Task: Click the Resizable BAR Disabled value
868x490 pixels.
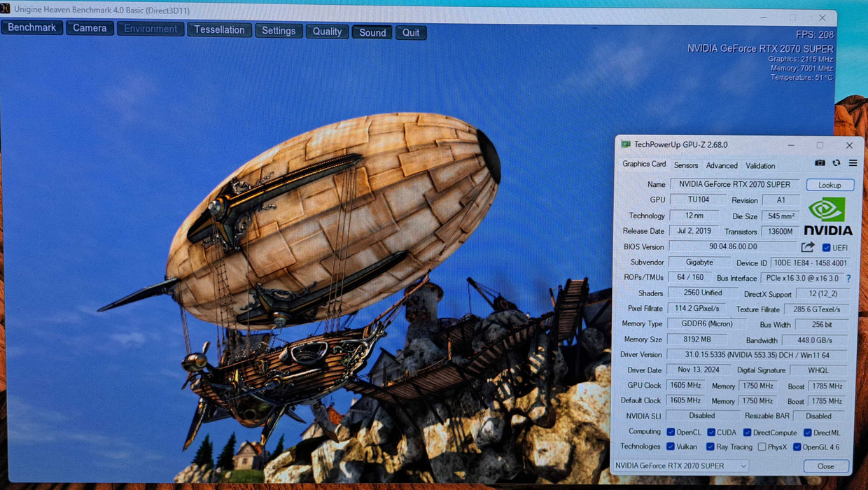Action: 819,416
